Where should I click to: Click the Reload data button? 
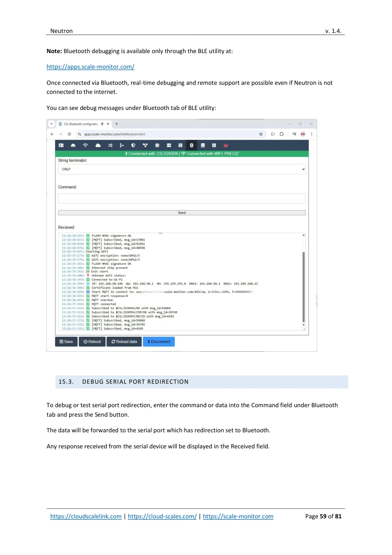coord(124,342)
